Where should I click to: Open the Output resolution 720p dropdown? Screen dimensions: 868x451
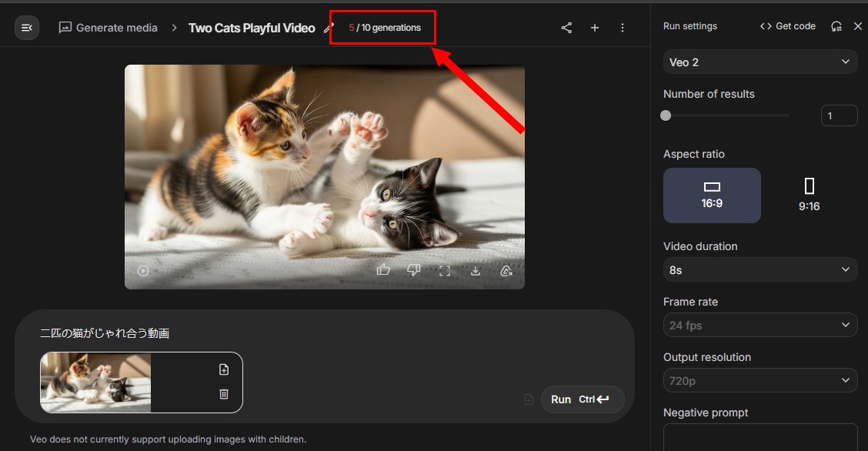click(x=759, y=380)
